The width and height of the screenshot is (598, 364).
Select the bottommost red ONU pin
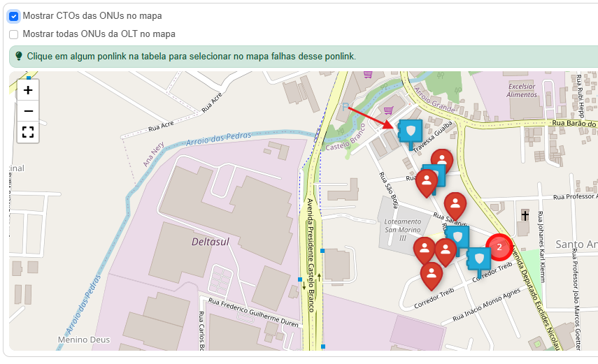click(431, 274)
